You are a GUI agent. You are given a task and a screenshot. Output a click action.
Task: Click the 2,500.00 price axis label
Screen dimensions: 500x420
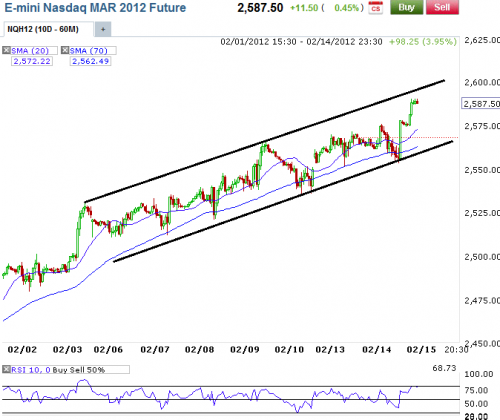pyautogui.click(x=482, y=257)
